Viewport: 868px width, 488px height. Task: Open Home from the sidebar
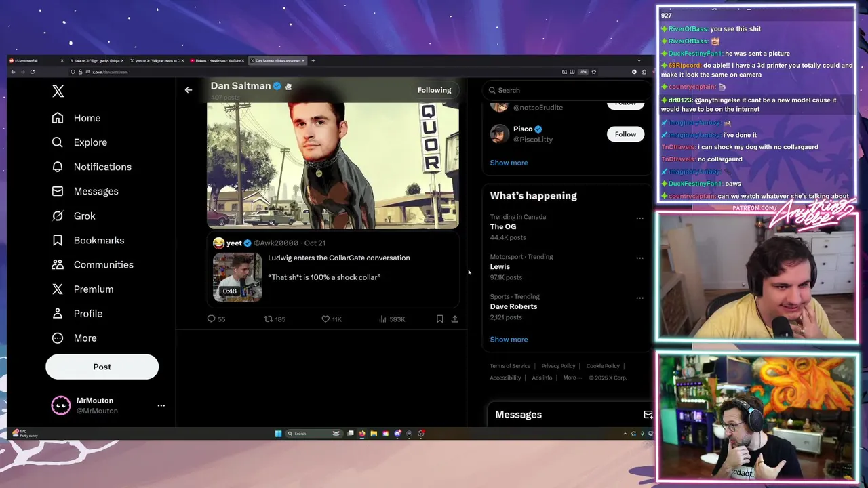(x=76, y=118)
